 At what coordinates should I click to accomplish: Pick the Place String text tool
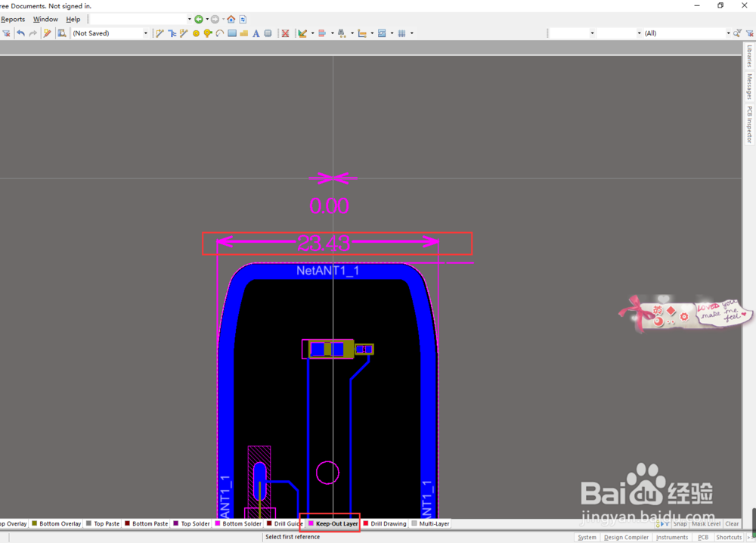point(256,33)
